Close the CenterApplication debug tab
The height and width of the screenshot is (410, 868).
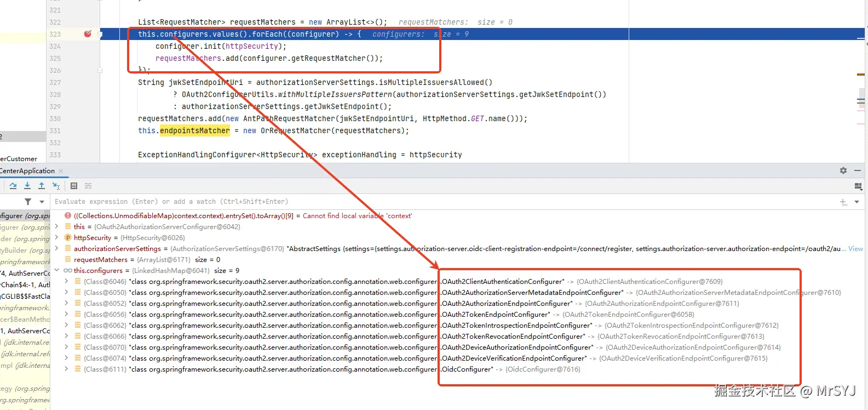61,171
